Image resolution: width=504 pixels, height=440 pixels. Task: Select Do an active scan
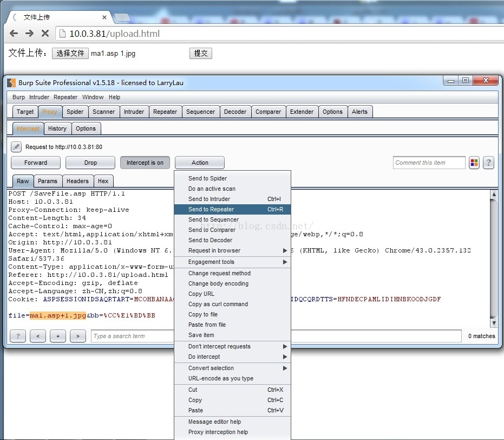tap(232, 189)
